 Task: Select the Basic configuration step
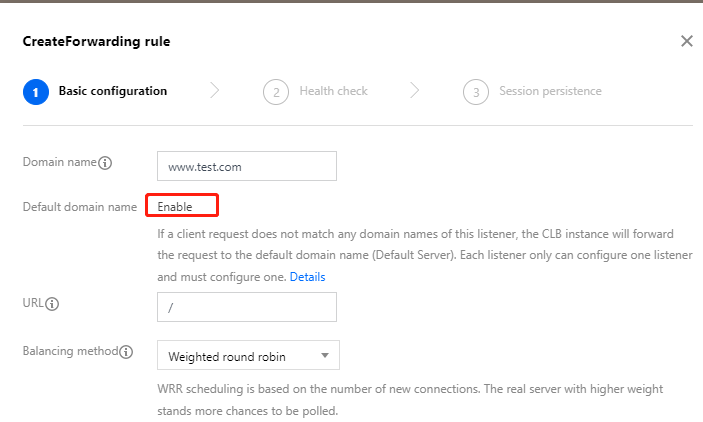113,91
